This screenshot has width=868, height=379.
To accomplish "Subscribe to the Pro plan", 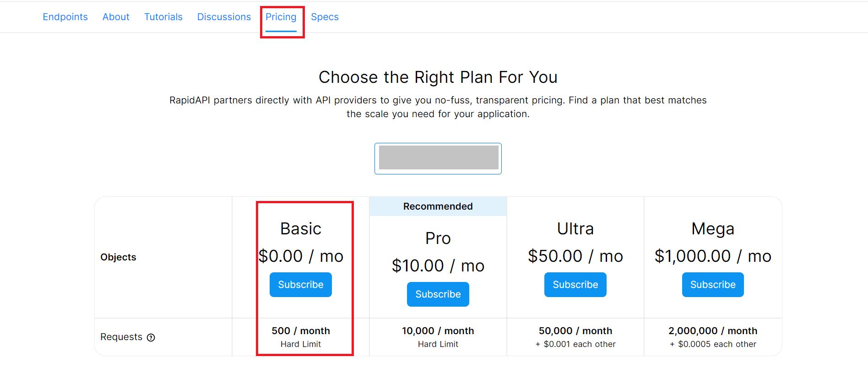I will click(x=438, y=294).
